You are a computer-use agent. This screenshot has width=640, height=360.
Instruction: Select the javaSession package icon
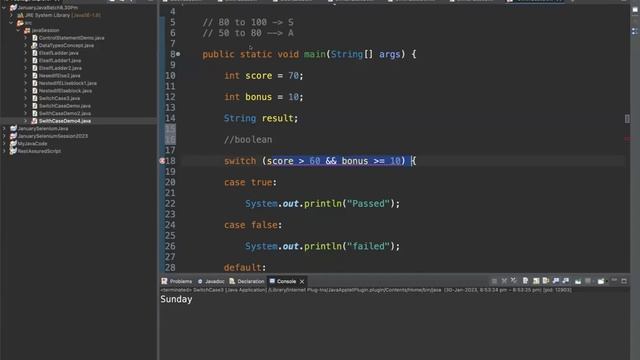(x=27, y=30)
